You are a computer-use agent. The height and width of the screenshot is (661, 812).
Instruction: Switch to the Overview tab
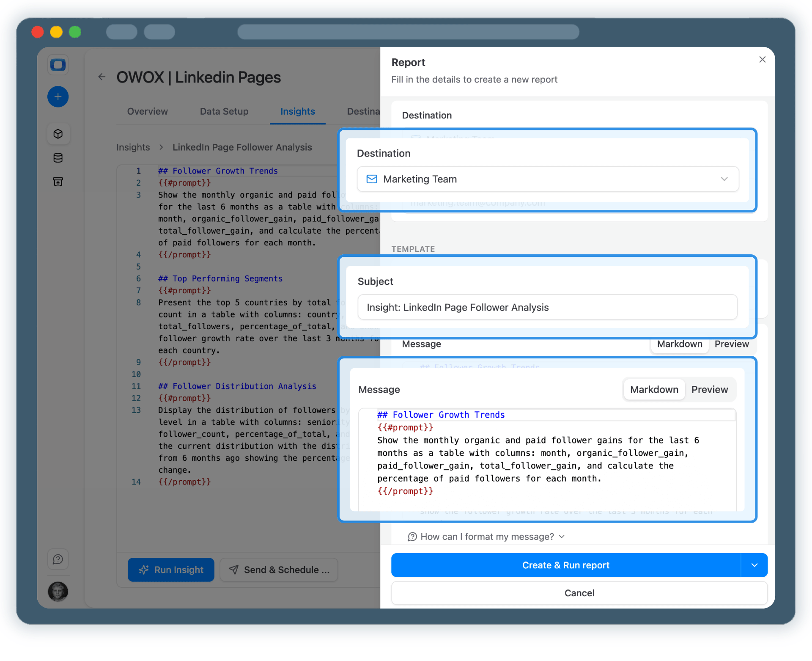point(147,111)
